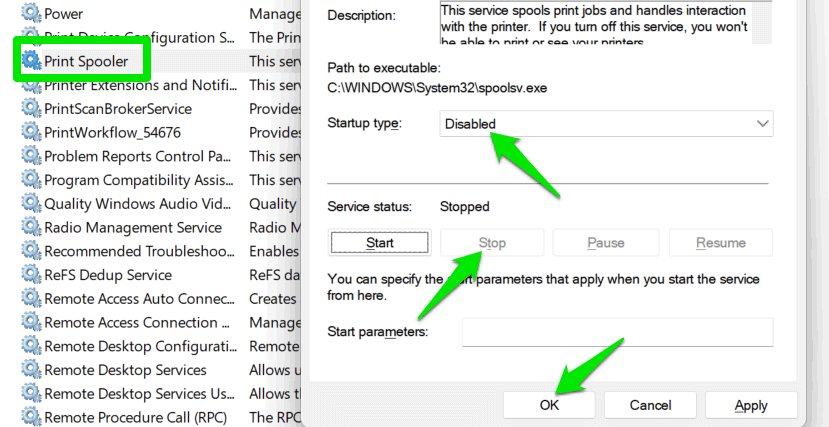Select Recommended Troubleshooting service name

click(x=140, y=251)
